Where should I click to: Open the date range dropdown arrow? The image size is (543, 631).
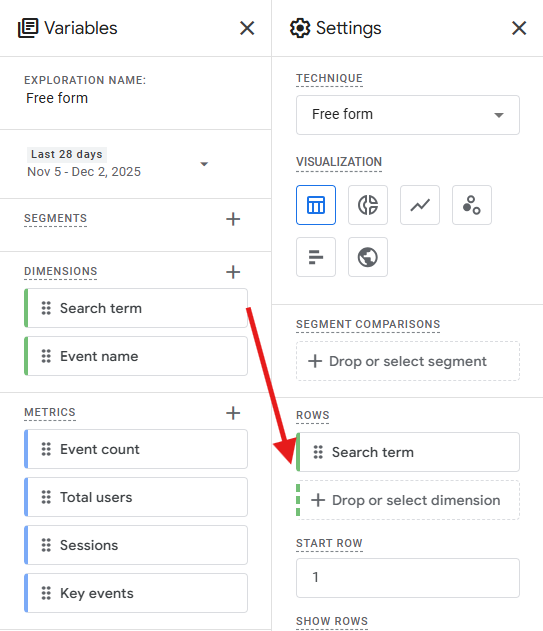pyautogui.click(x=204, y=164)
